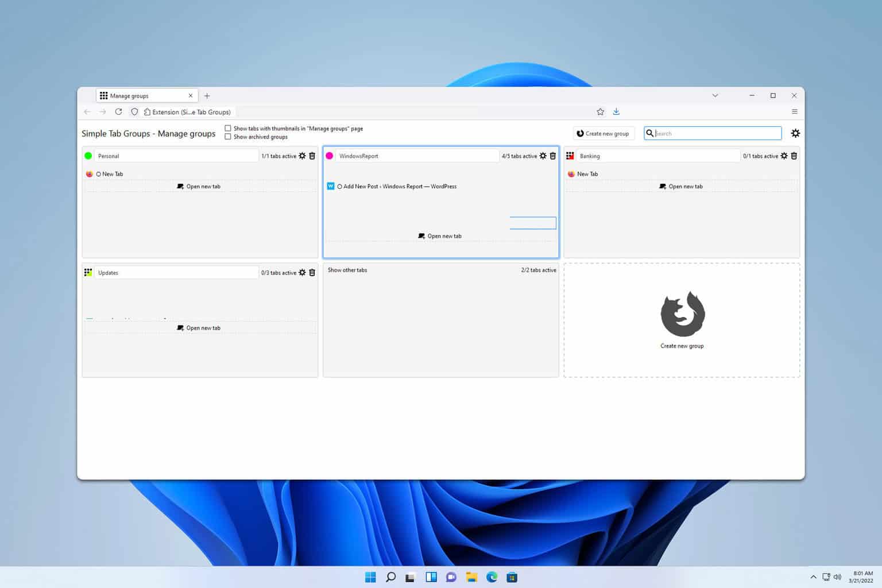Screen dimensions: 882x588
Task: Enable Show tabs with thumbnails checkbox
Action: pos(228,129)
